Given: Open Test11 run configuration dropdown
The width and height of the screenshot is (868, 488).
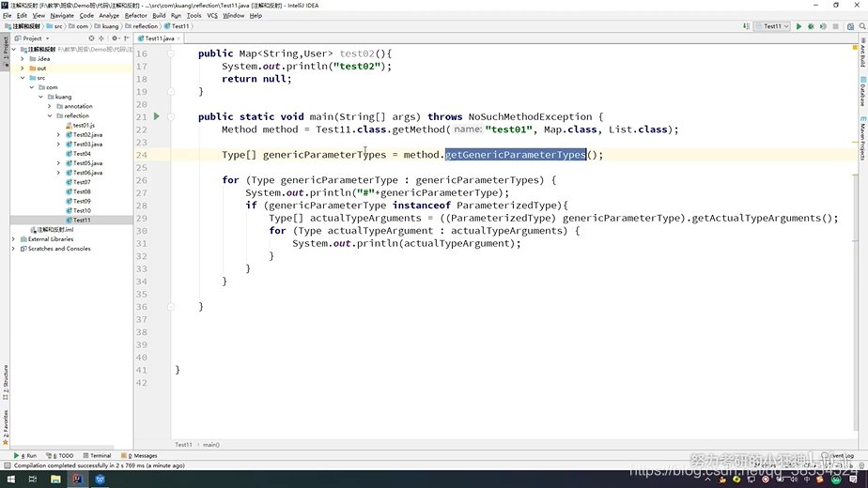Looking at the screenshot, I should click(x=773, y=26).
